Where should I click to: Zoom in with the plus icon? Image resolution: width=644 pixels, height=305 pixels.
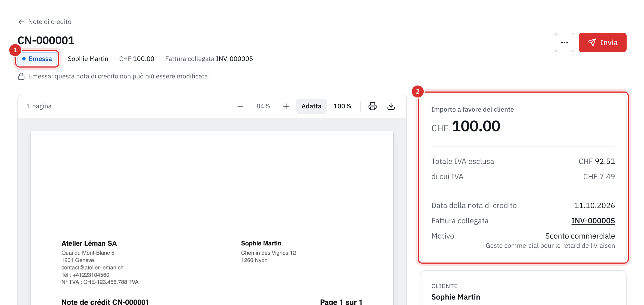pos(286,106)
